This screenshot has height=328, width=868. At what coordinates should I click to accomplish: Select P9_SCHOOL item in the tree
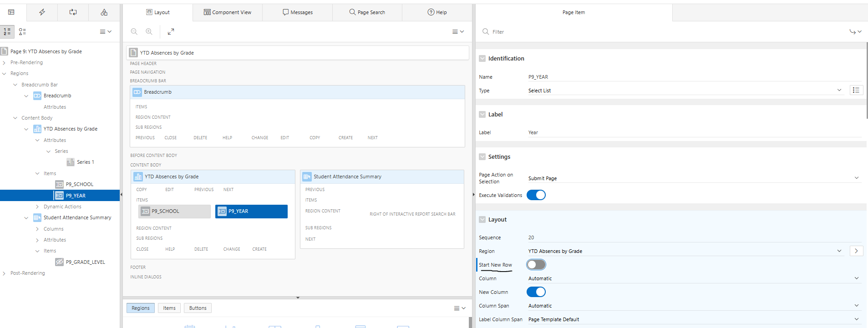tap(79, 184)
